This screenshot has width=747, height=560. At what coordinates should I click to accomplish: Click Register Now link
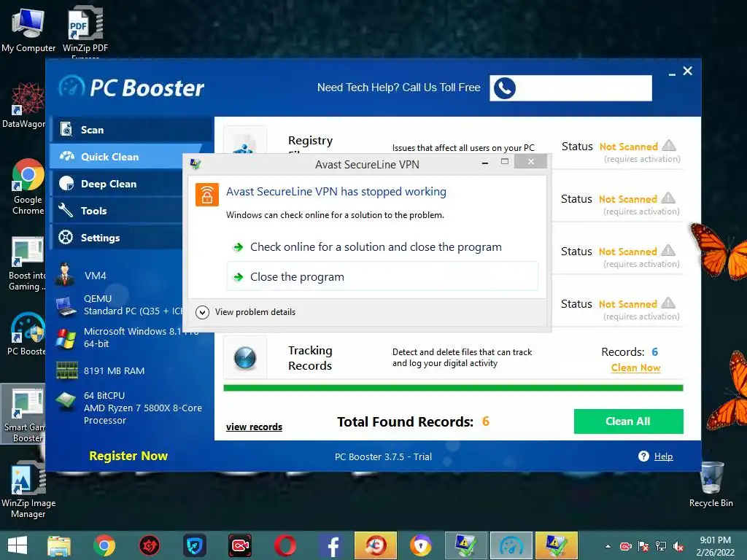[128, 456]
